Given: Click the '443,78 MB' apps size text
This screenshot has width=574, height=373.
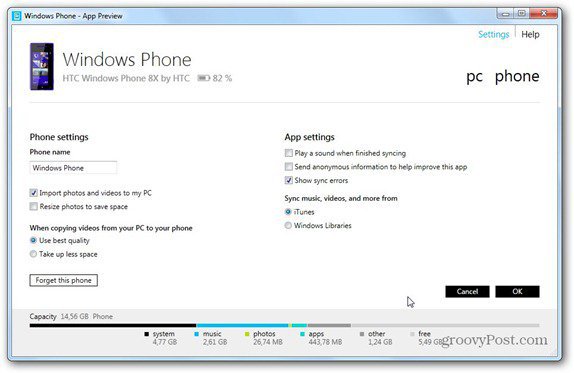Looking at the screenshot, I should pyautogui.click(x=325, y=342).
